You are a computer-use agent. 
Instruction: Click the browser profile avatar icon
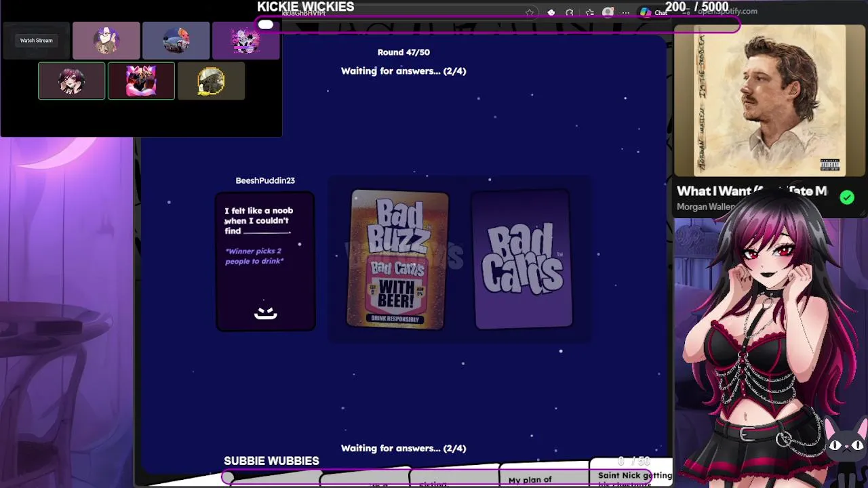pyautogui.click(x=608, y=12)
